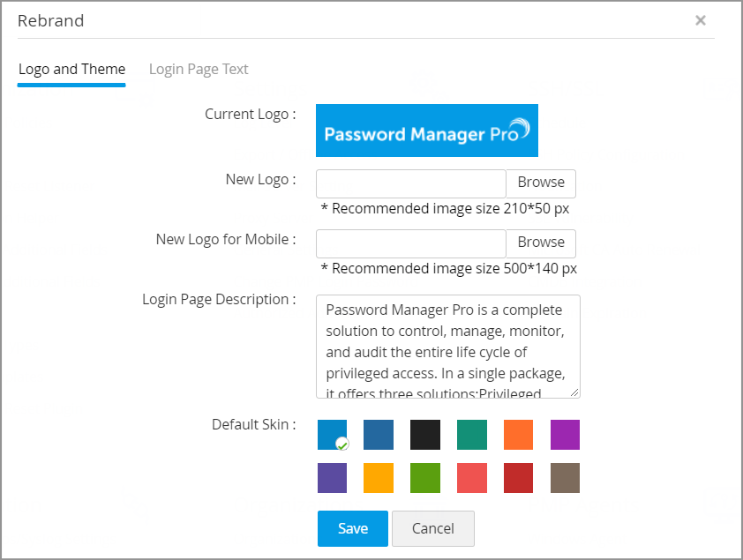Pick the lime green skin swatch
The image size is (743, 560).
point(425,478)
